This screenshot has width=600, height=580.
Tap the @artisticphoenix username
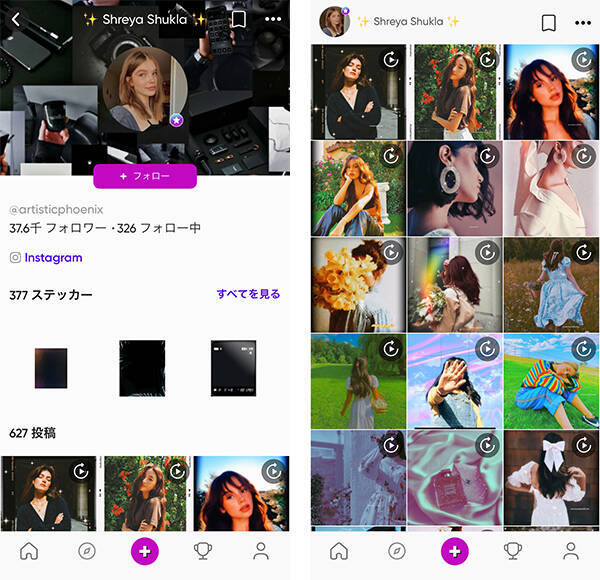(56, 209)
